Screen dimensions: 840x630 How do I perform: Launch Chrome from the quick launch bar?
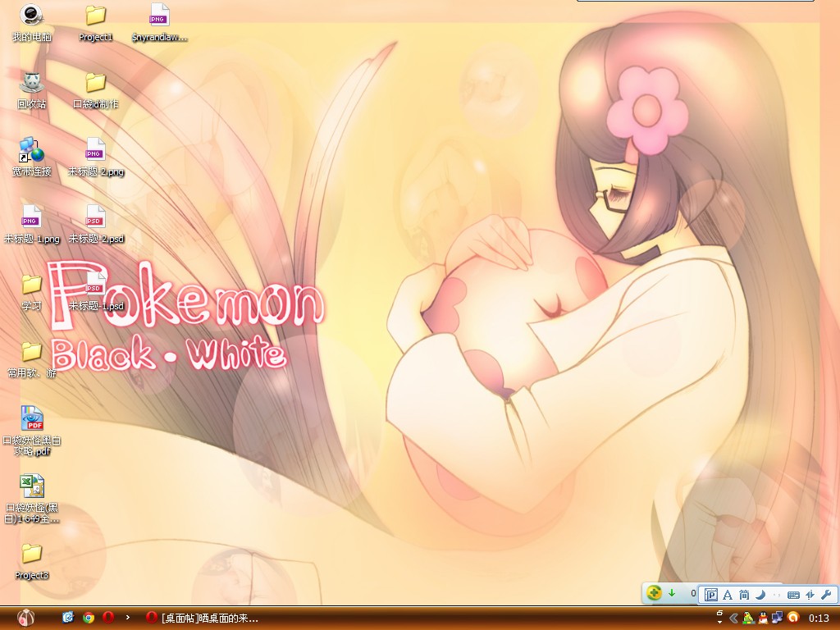pos(89,618)
